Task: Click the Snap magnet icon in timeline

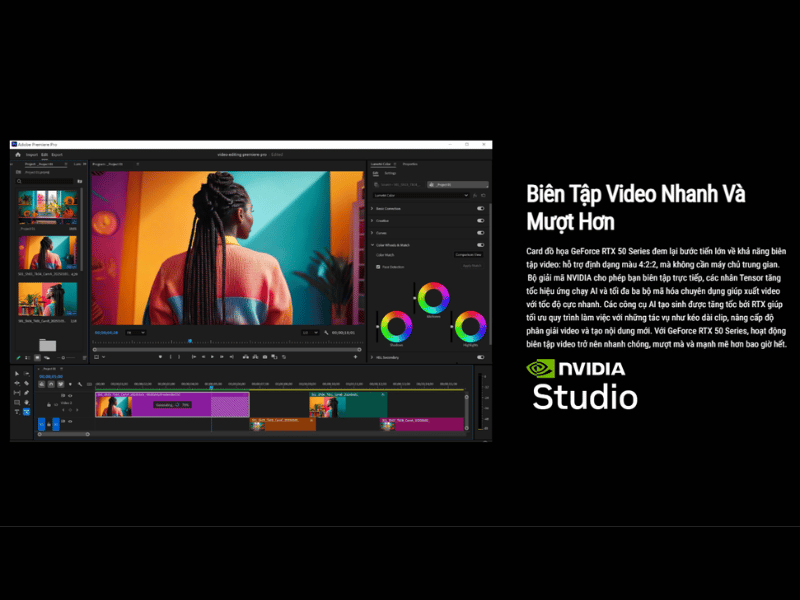Action: click(52, 384)
